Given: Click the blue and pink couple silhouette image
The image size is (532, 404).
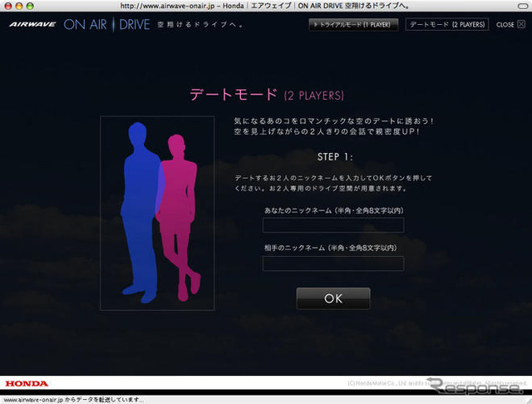Looking at the screenshot, I should [x=157, y=213].
